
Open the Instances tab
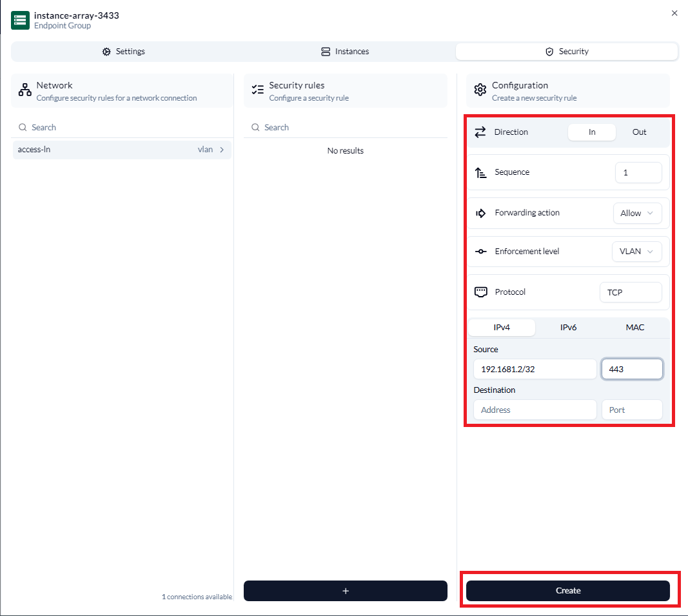345,52
